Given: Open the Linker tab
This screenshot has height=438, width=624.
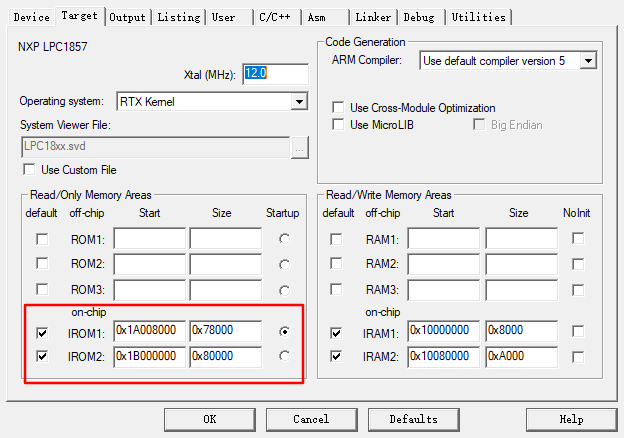Looking at the screenshot, I should [373, 17].
